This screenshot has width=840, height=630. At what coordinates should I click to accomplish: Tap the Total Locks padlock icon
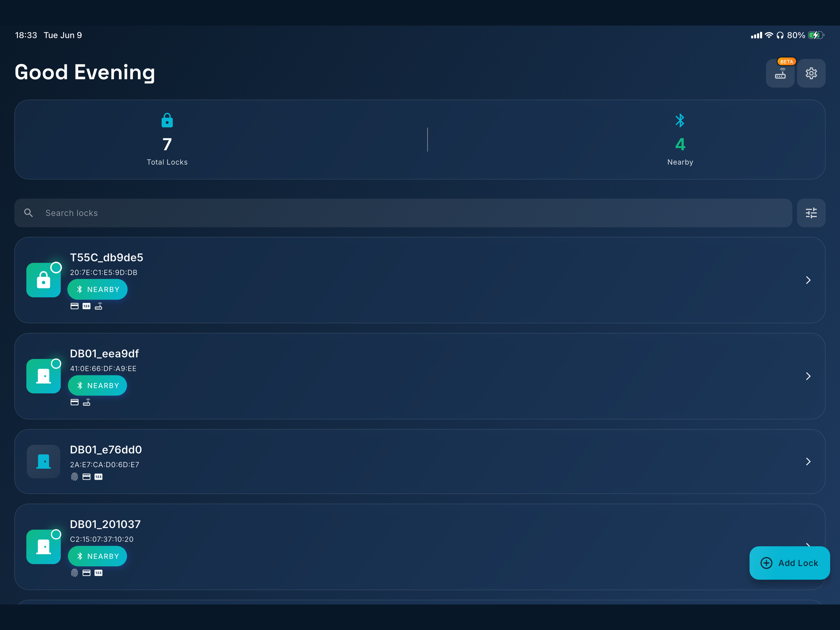(167, 120)
